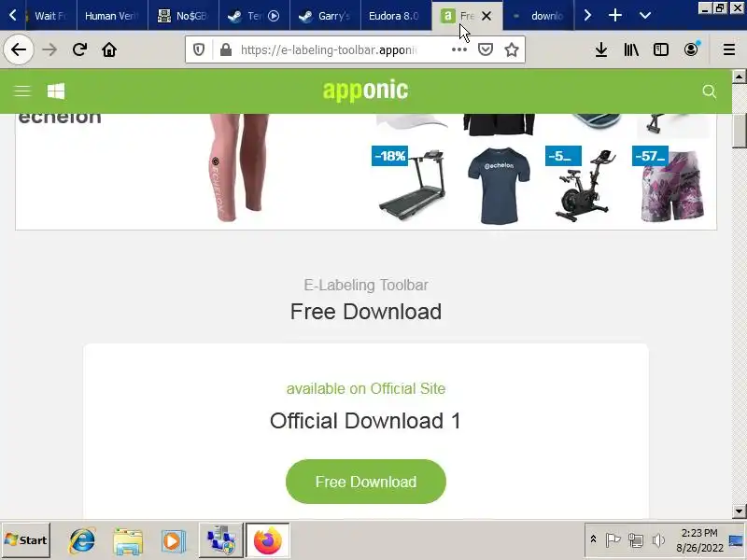
Task: Click the echelon navy t-shirt ad
Action: 499,185
